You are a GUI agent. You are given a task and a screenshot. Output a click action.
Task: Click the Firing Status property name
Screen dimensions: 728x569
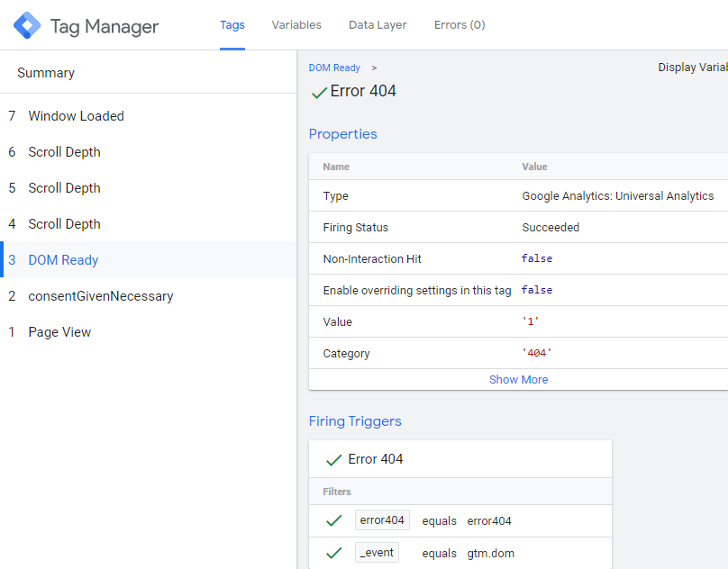click(356, 228)
